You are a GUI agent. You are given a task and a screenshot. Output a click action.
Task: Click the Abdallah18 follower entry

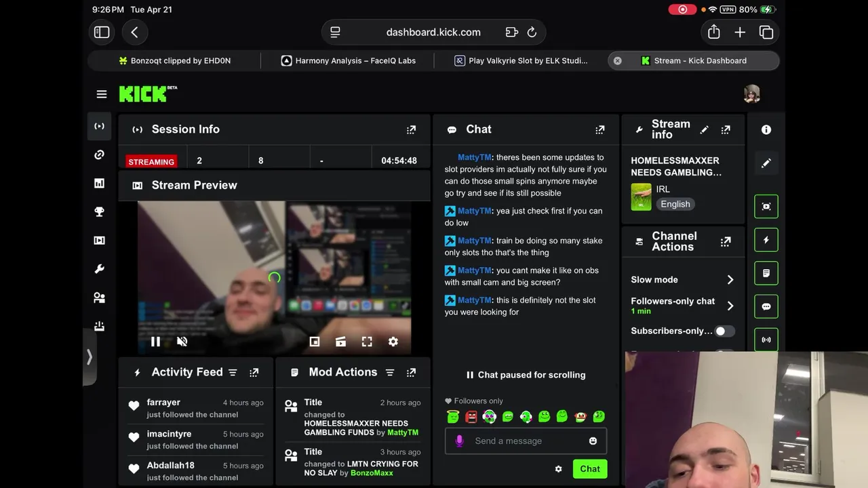pos(195,471)
